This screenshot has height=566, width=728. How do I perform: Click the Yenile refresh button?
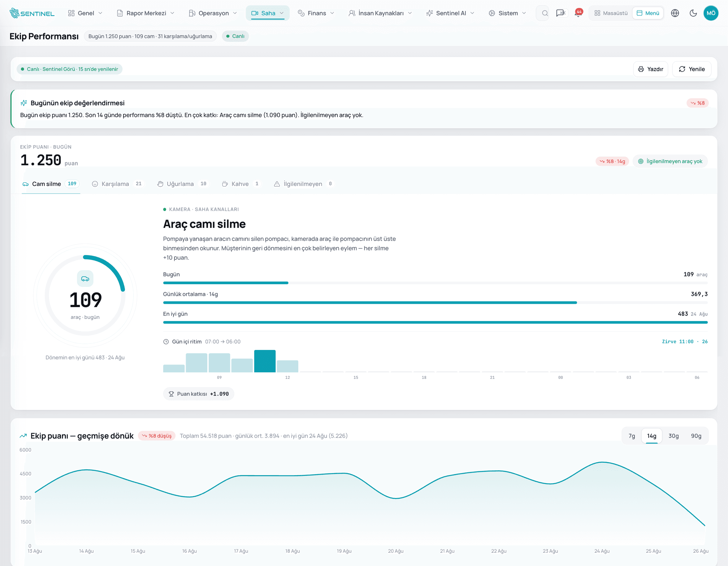(x=692, y=69)
